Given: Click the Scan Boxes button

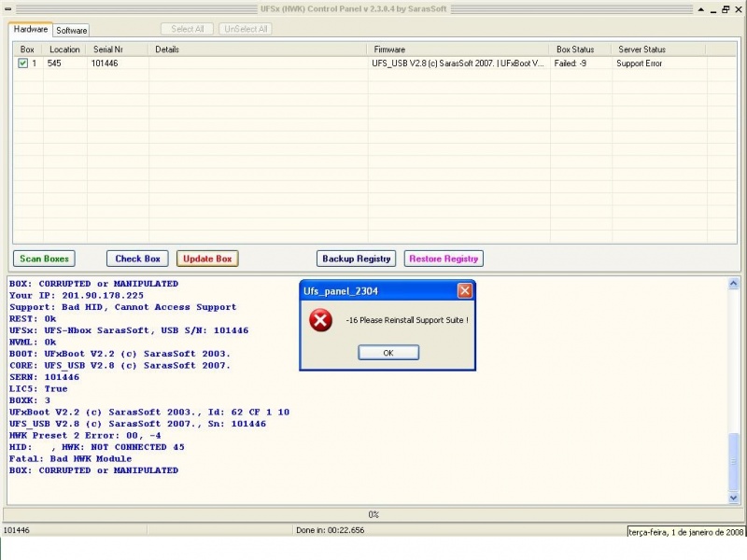Looking at the screenshot, I should point(44,259).
